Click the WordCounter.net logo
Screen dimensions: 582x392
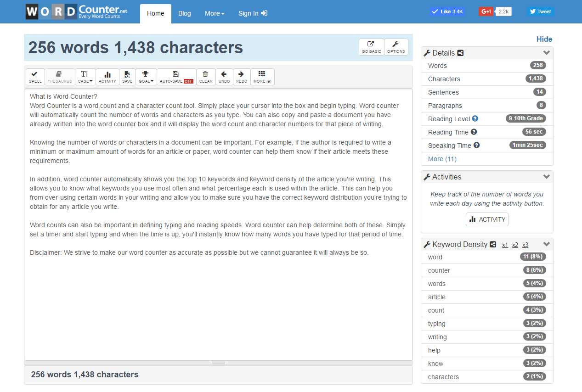[76, 11]
